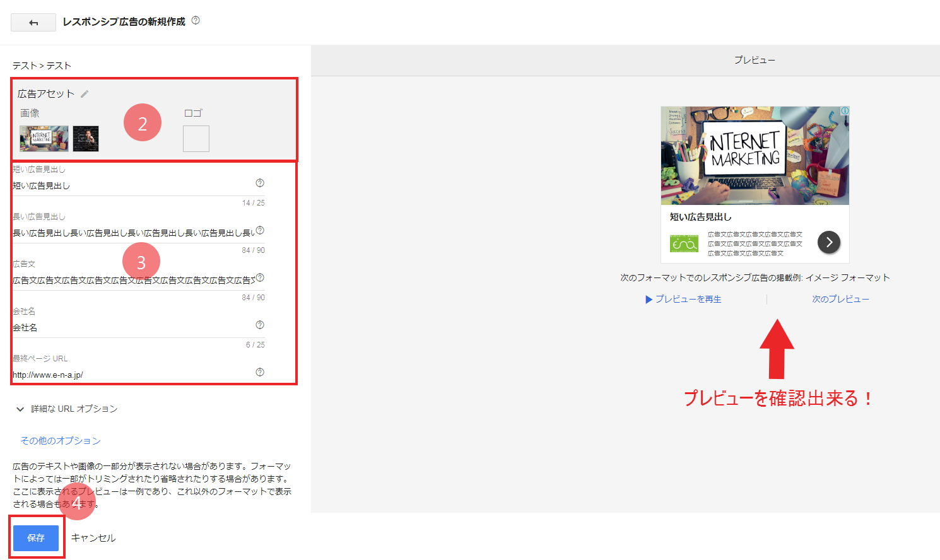The width and height of the screenshot is (940, 560).
Task: Click the ad info icon on preview image
Action: point(845,111)
